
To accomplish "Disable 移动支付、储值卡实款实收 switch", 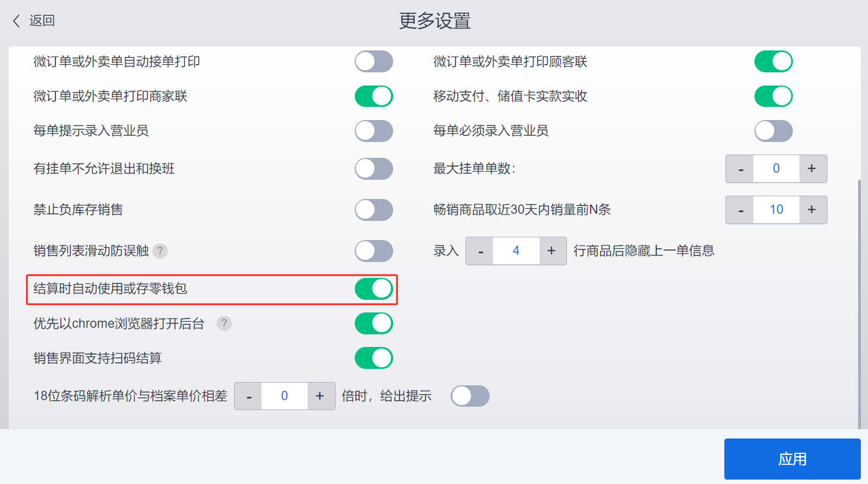I will [774, 96].
